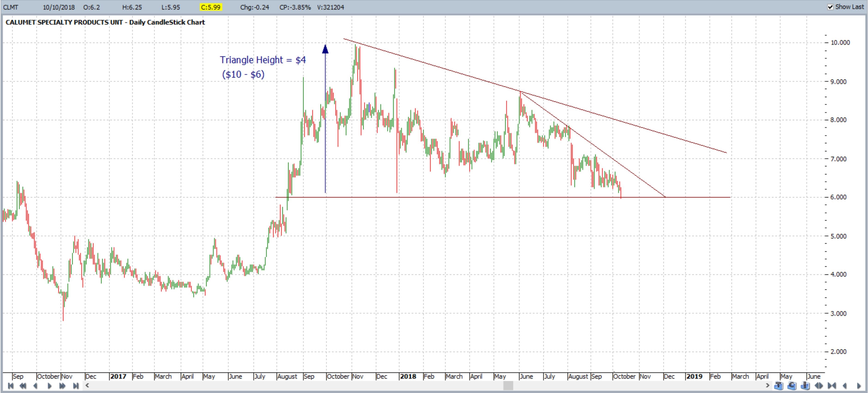Expand chart with outward-pointing double arrows
The width and height of the screenshot is (868, 393).
click(x=818, y=386)
